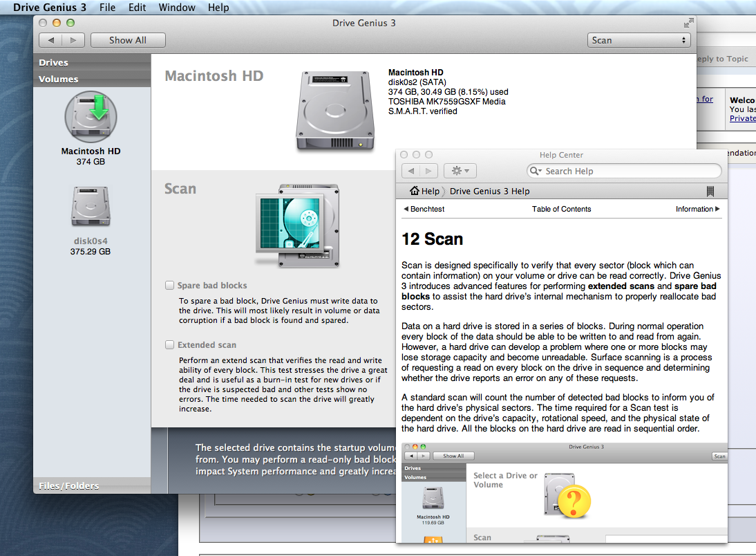Enable Spare bad blocks checkbox
756x556 pixels.
tap(170, 285)
